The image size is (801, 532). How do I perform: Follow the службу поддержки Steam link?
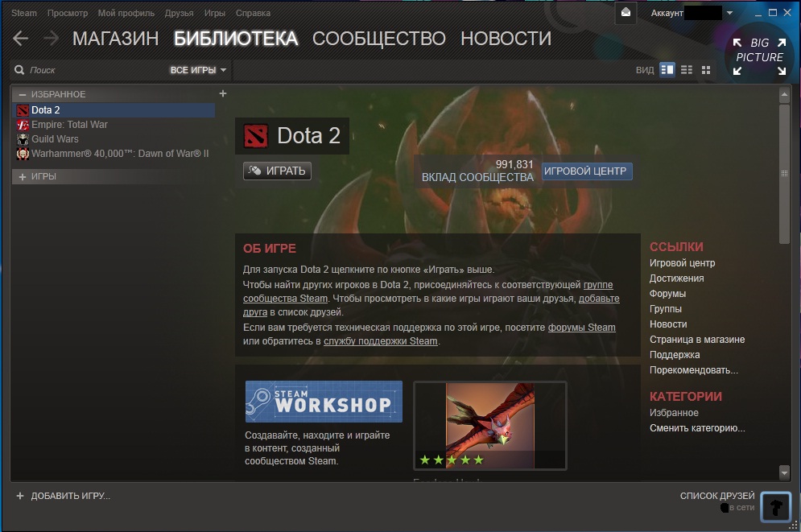[x=381, y=341]
